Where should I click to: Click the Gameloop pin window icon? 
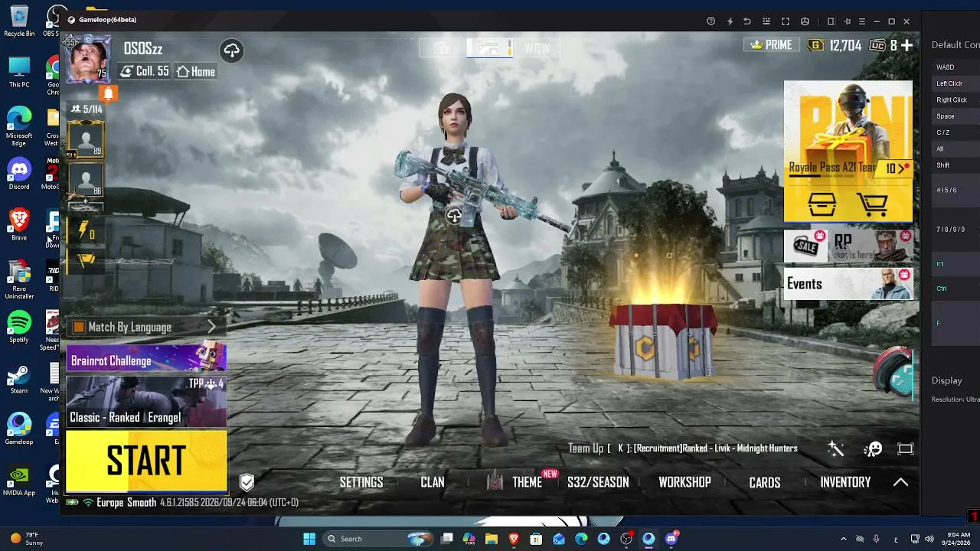point(847,21)
